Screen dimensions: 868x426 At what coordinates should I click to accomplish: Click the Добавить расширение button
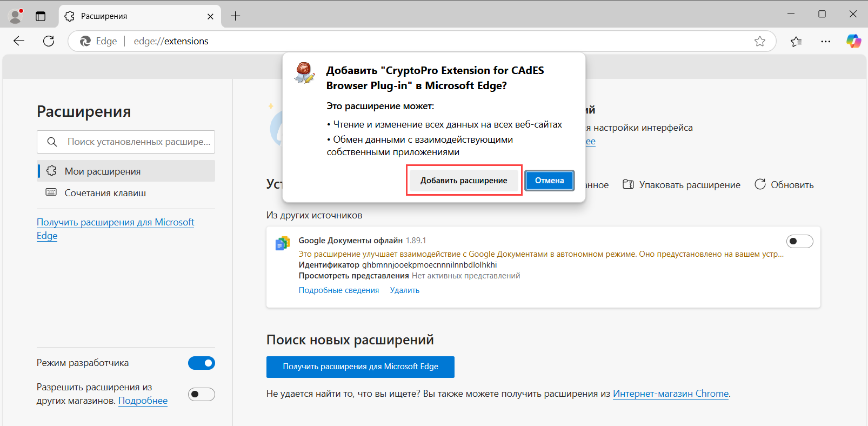pos(464,181)
